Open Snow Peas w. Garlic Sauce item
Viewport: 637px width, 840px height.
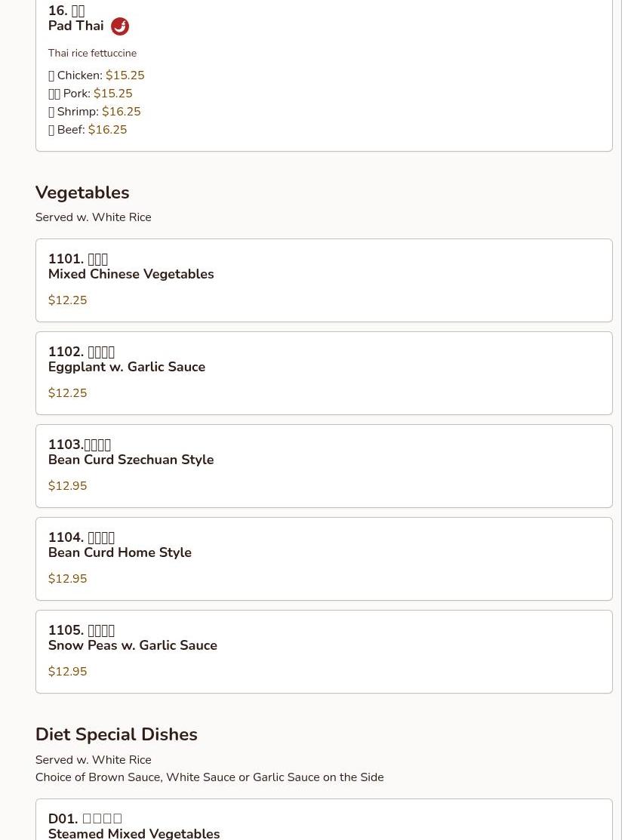pyautogui.click(x=132, y=645)
